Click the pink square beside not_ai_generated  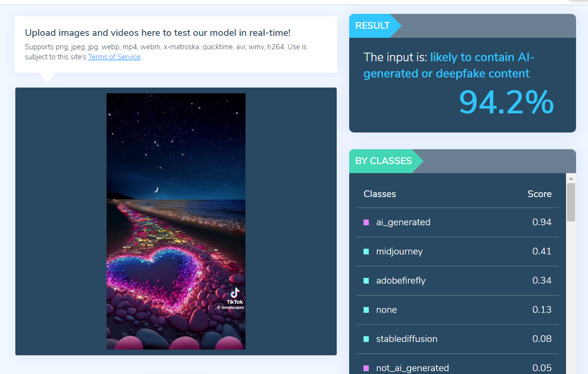[x=366, y=368]
